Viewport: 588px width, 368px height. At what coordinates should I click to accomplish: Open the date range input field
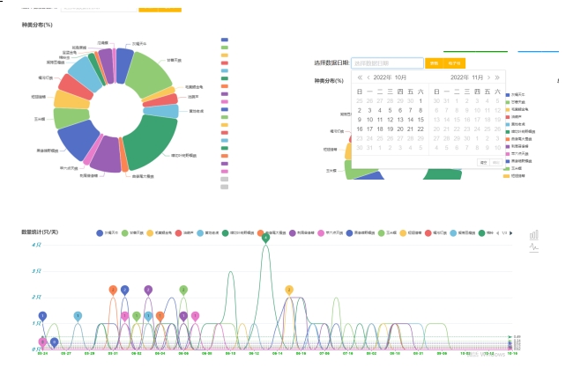(387, 63)
